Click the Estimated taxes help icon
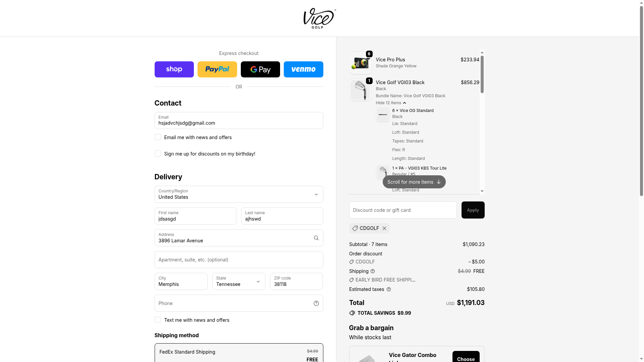This screenshot has height=362, width=644. [x=389, y=289]
